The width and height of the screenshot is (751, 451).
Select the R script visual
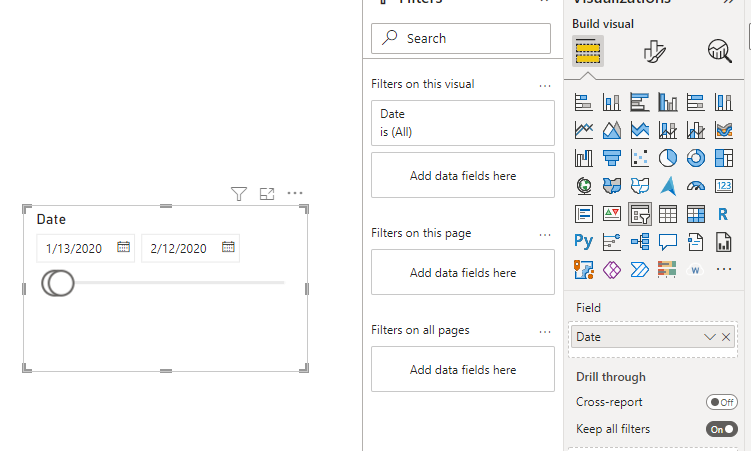724,214
